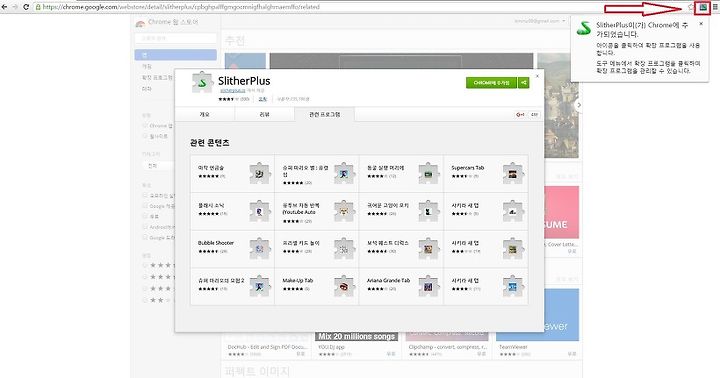Switch to the 개요 tab
The image size is (720, 378).
(x=205, y=114)
